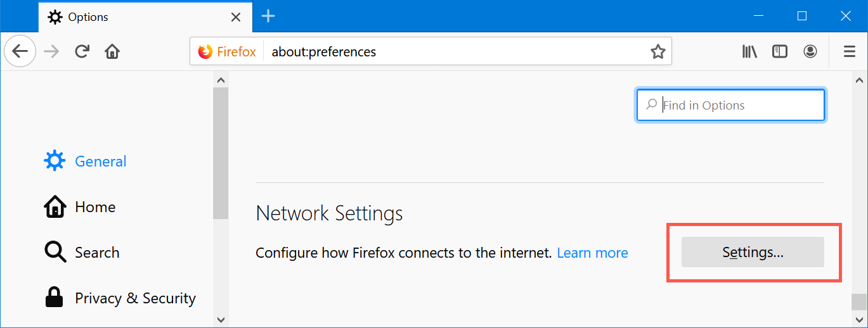This screenshot has width=868, height=328.
Task: Open the Library icon in toolbar
Action: point(749,51)
